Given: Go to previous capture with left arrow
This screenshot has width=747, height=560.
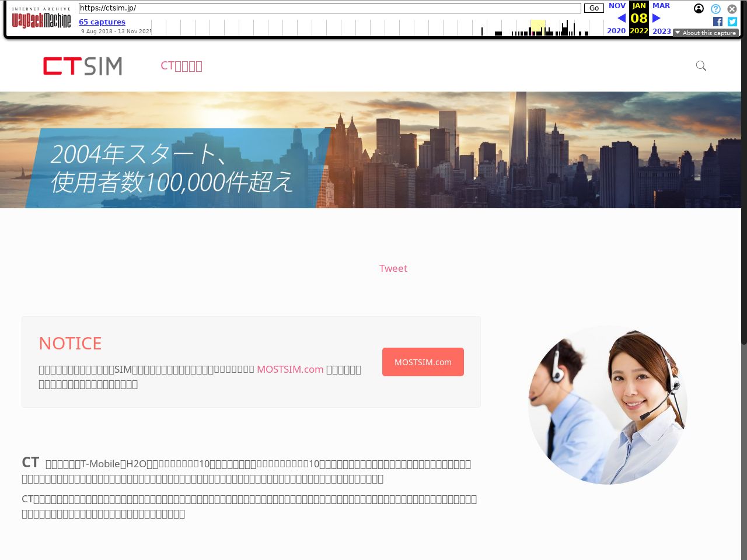Looking at the screenshot, I should tap(621, 18).
